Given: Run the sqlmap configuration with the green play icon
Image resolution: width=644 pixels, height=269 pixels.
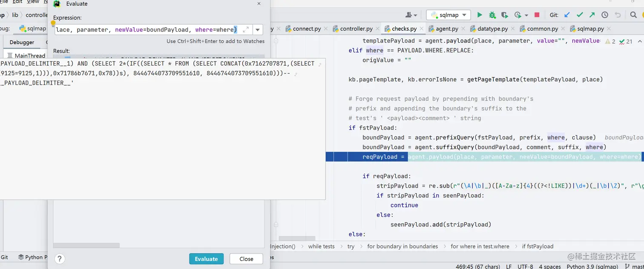Looking at the screenshot, I should (480, 15).
